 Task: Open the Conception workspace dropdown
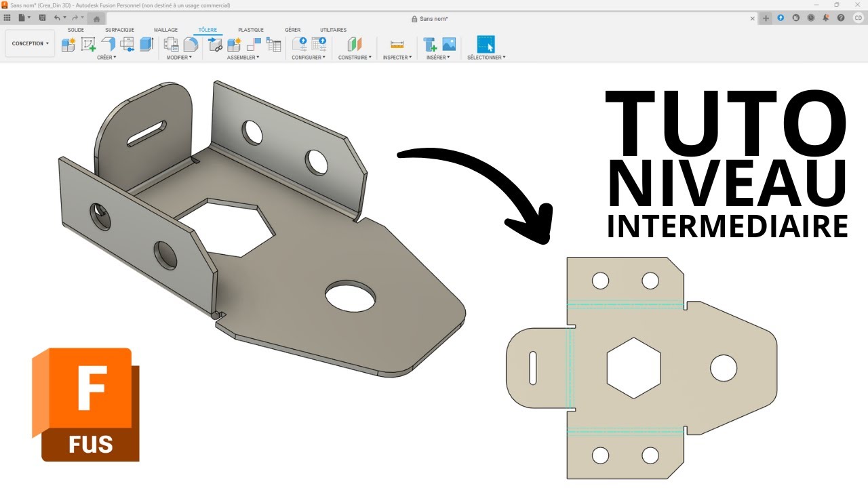point(30,43)
